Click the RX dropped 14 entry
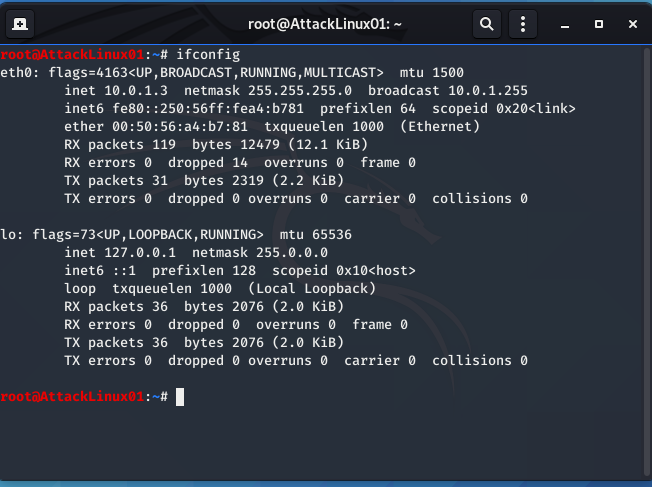This screenshot has height=487, width=652. tap(208, 163)
